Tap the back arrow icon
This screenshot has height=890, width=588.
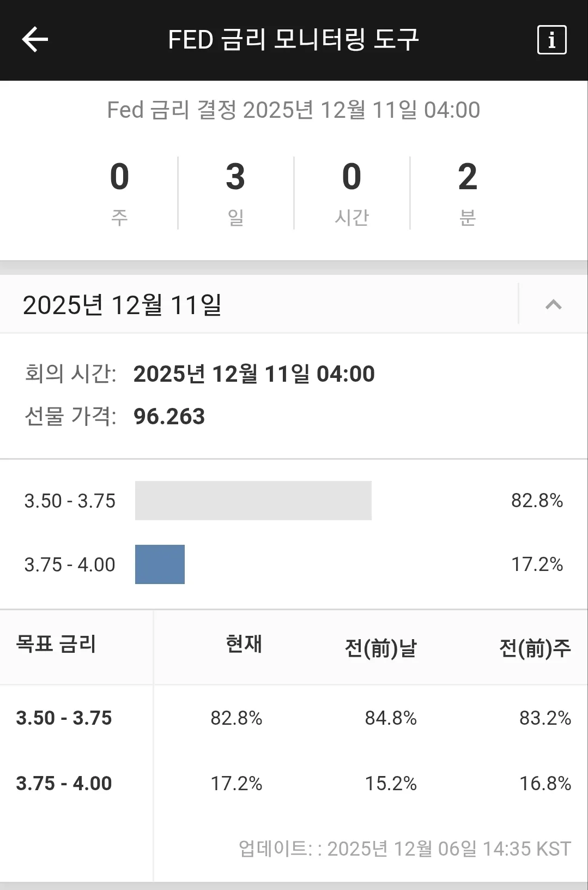click(35, 40)
